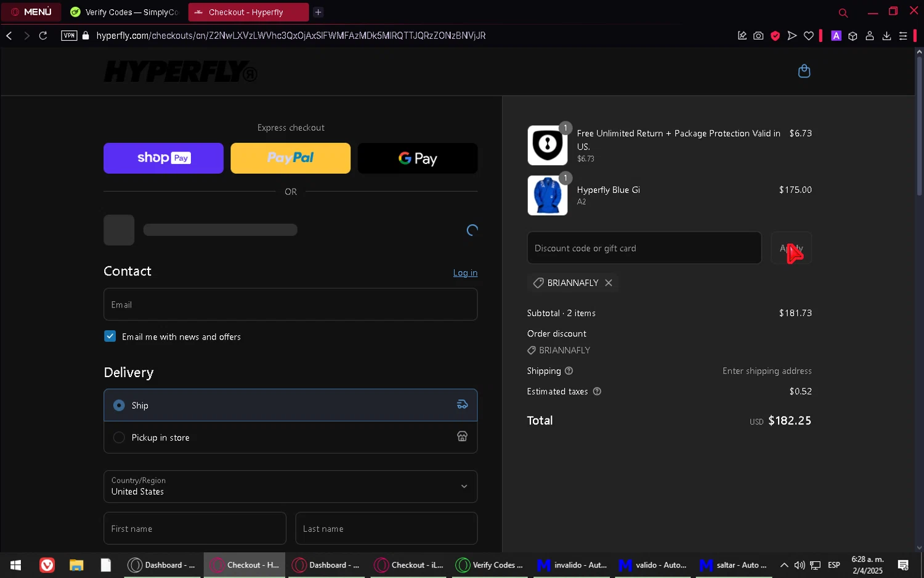Screen dimensions: 924x578
Task: Click the address bar URL
Action: pyautogui.click(x=291, y=36)
